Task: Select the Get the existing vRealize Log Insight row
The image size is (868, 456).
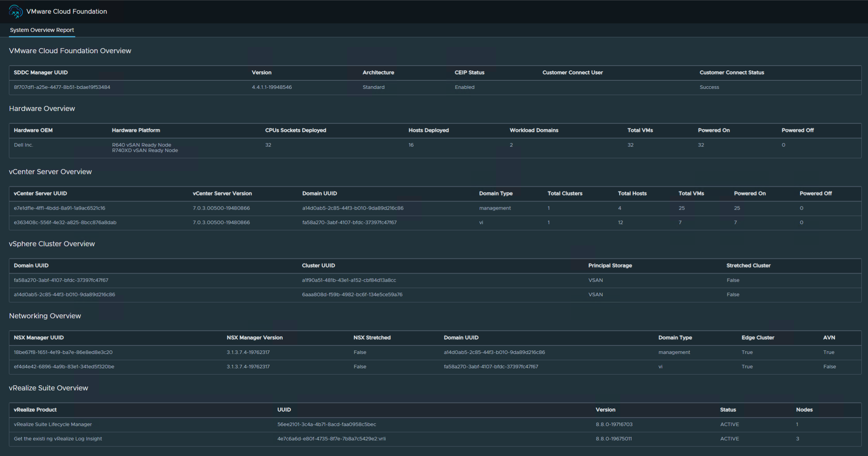Action: click(57, 439)
